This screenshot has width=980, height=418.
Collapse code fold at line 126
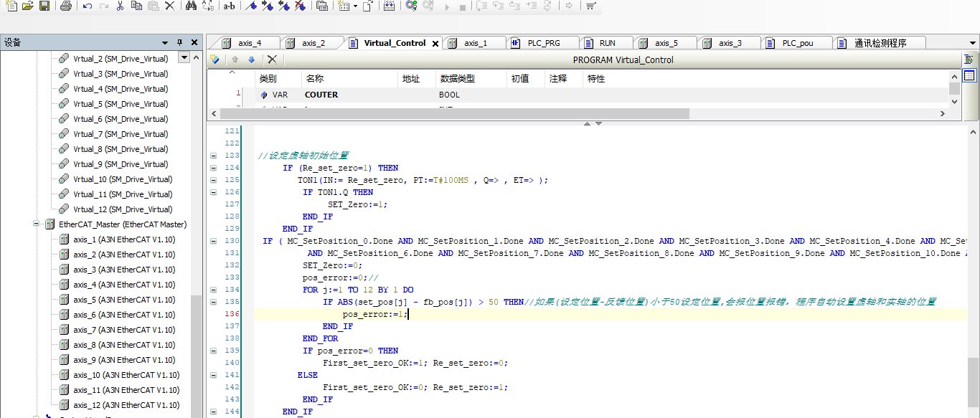point(213,192)
